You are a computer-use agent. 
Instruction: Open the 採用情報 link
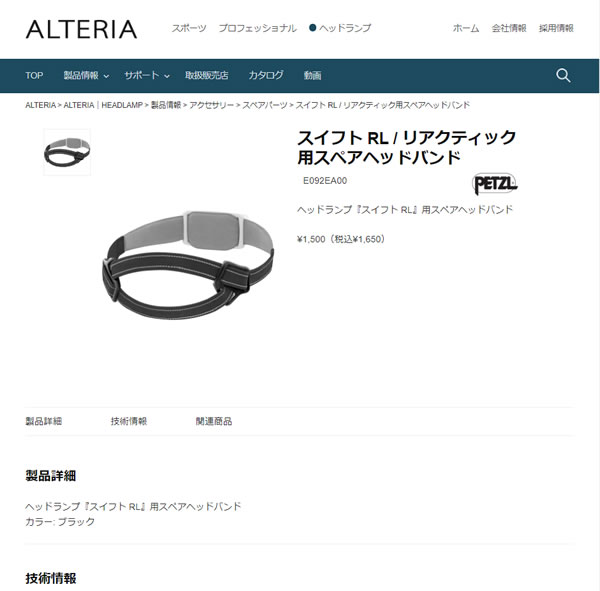[556, 28]
